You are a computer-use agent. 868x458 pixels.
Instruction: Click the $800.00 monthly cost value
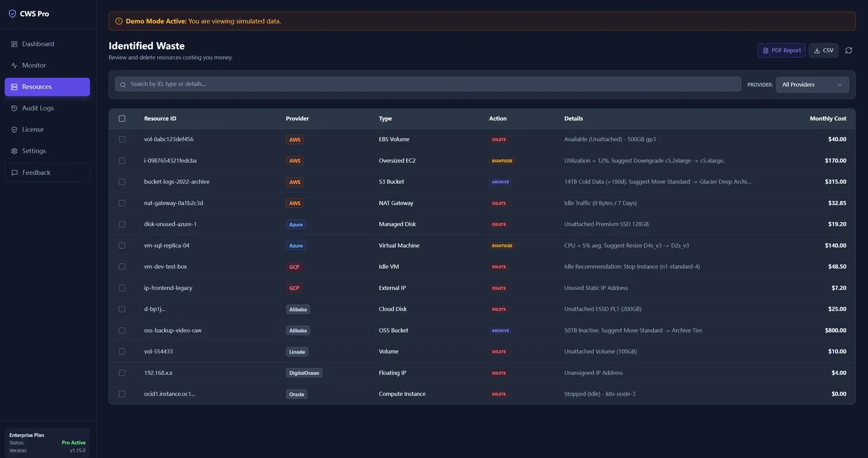click(x=835, y=330)
